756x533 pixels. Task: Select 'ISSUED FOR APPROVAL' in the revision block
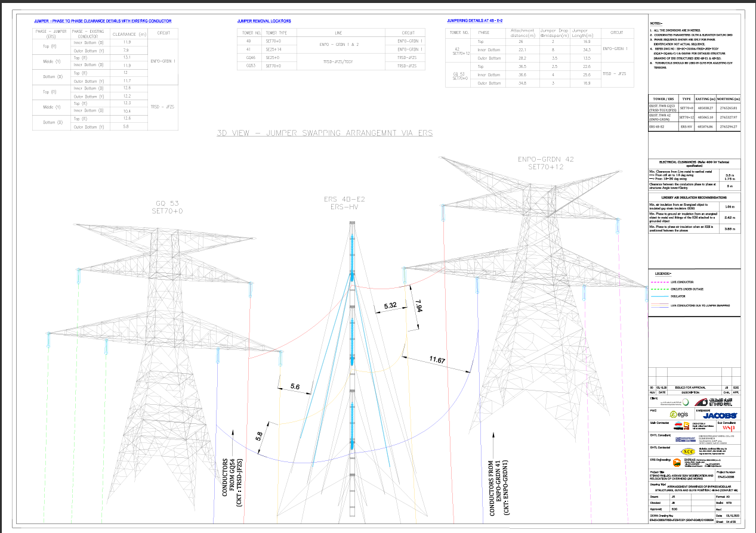(689, 387)
